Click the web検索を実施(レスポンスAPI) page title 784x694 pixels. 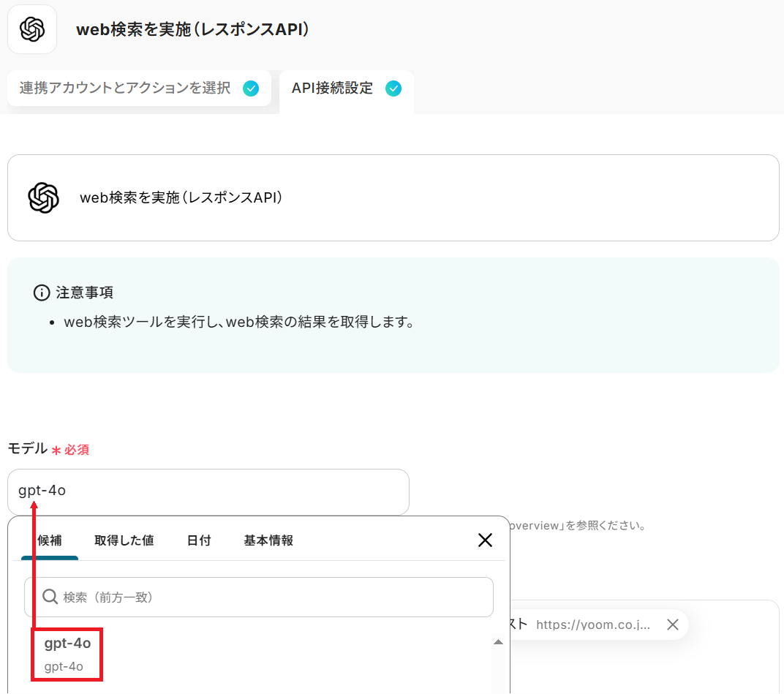pos(192,29)
